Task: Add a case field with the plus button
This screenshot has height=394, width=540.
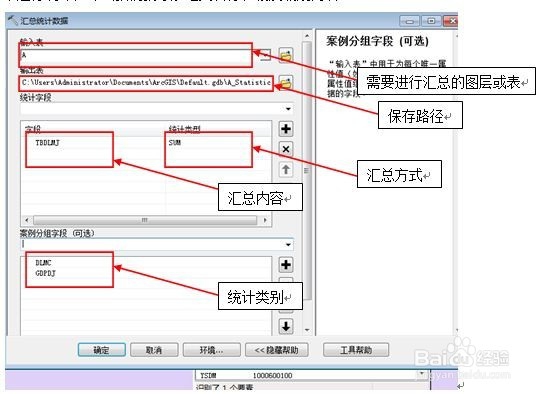Action: tap(285, 265)
